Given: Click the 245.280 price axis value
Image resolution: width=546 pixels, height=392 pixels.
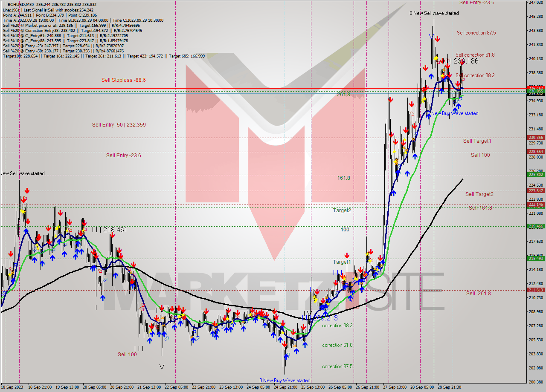Looking at the screenshot, I should [536, 17].
